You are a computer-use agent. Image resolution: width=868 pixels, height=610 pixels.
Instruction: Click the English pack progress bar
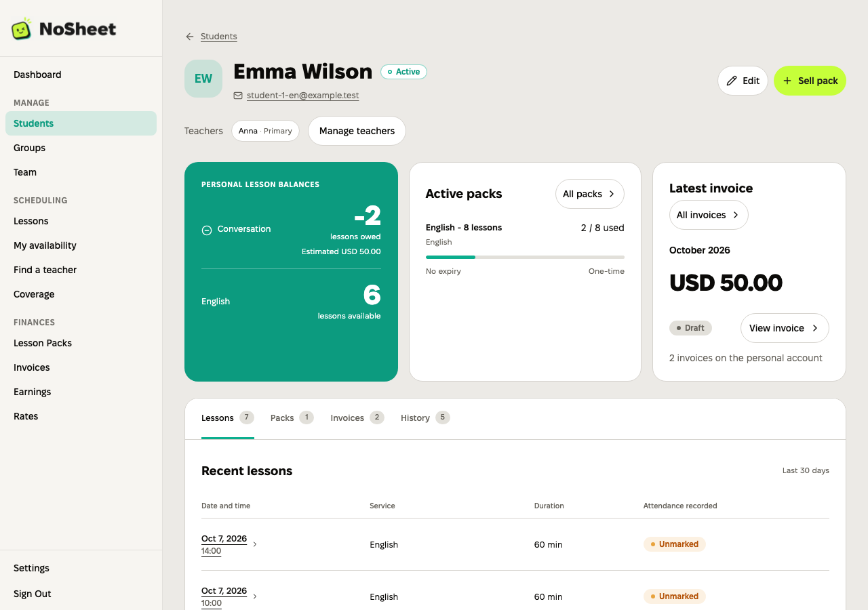tap(525, 257)
